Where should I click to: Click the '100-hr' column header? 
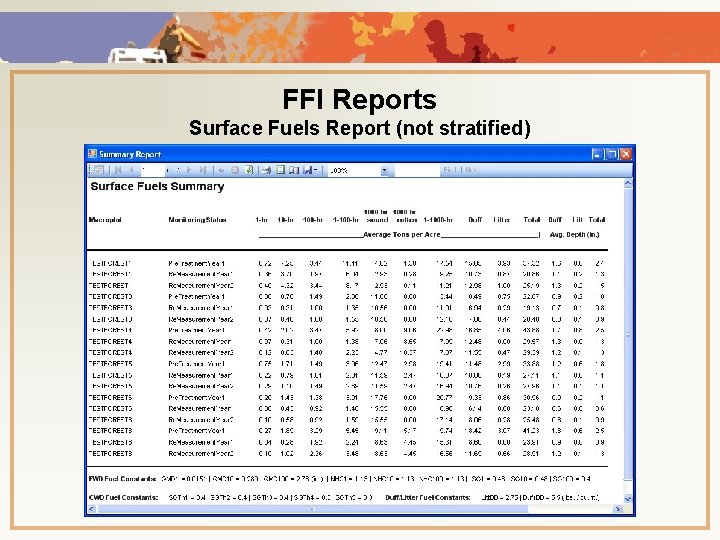pyautogui.click(x=313, y=220)
